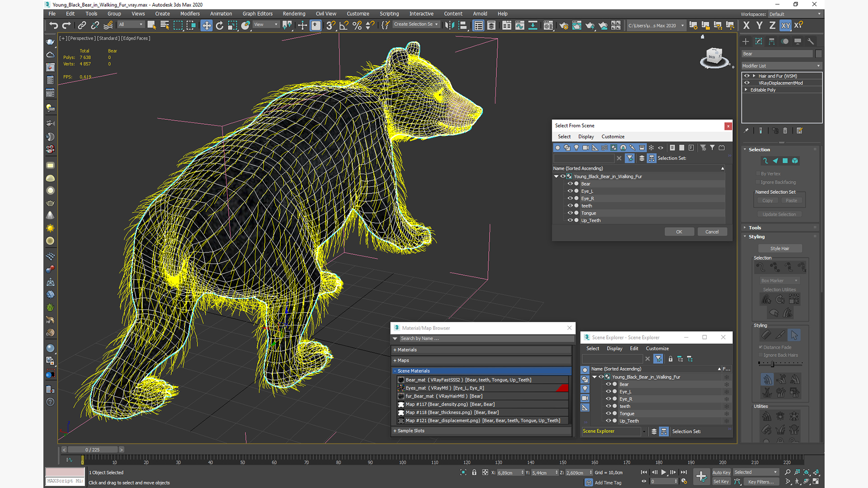Click the object color swatch beside Bear

(x=818, y=54)
